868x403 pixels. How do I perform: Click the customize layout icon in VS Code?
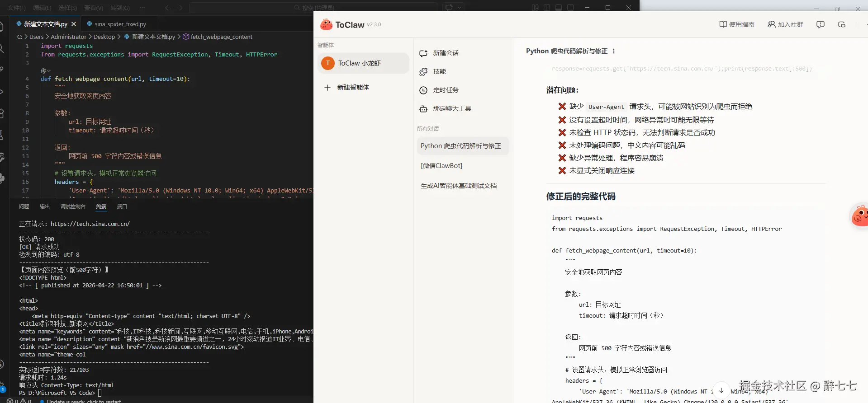pos(536,8)
